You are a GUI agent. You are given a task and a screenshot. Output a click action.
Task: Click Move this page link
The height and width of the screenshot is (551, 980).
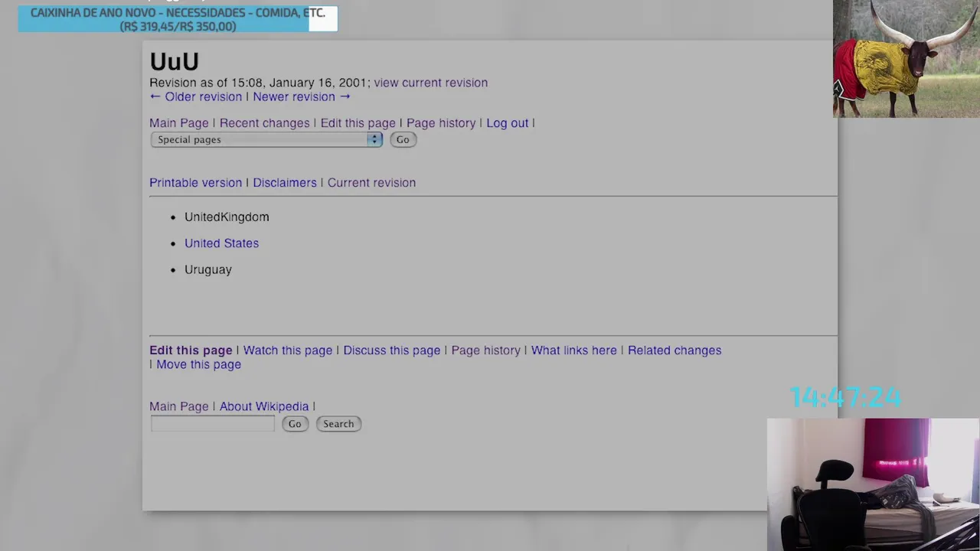pos(198,364)
